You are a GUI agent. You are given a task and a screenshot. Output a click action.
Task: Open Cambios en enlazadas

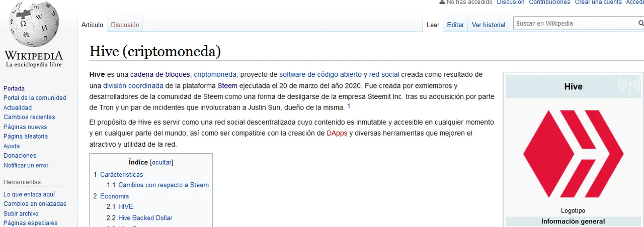click(35, 204)
